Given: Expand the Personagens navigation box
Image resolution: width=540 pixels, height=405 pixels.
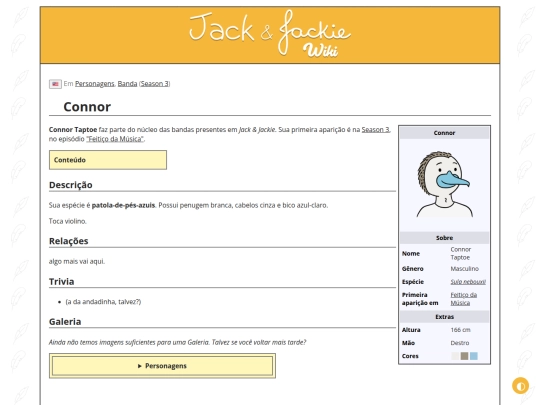Looking at the screenshot, I should (162, 366).
